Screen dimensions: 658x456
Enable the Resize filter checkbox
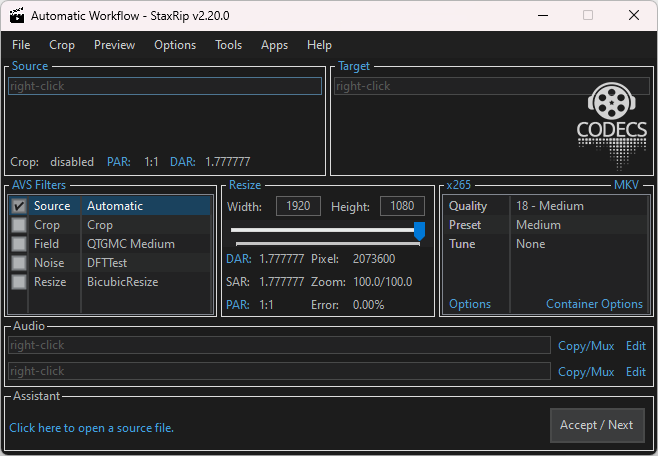pos(19,281)
